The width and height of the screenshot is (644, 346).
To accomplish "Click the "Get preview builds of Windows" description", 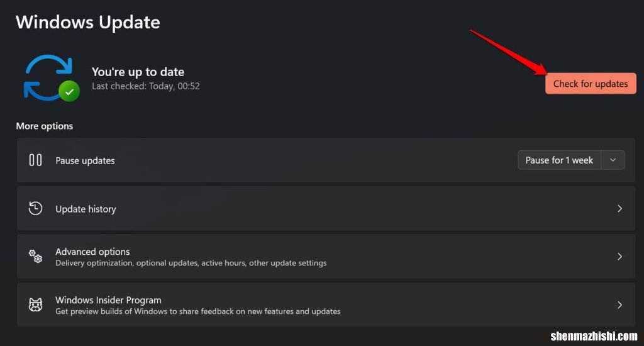I will point(197,311).
